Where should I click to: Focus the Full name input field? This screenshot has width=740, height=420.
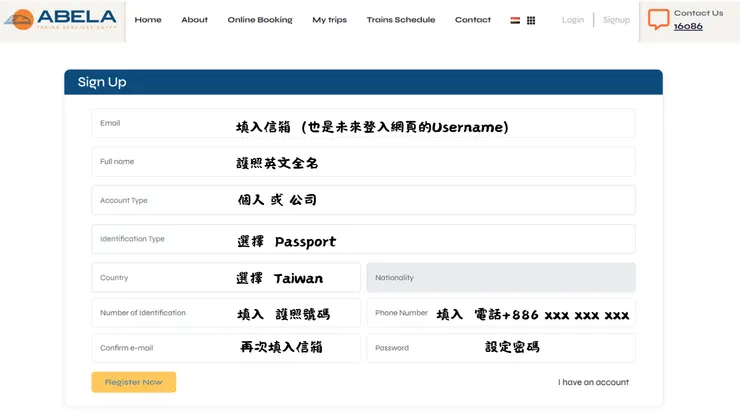[x=363, y=162]
